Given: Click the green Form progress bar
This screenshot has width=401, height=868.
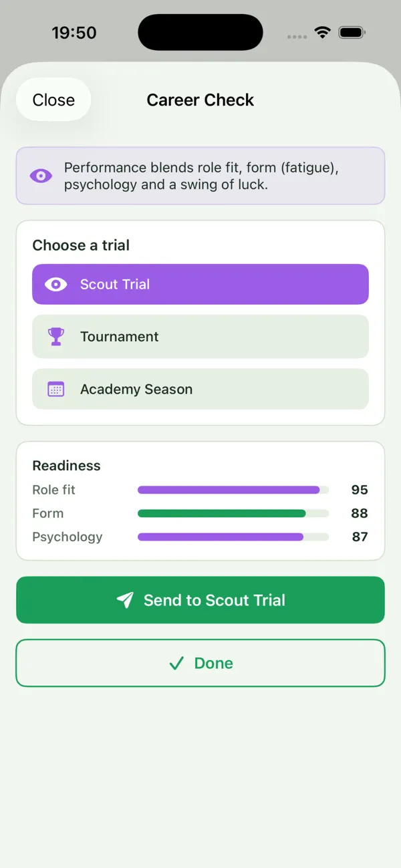Looking at the screenshot, I should (233, 513).
